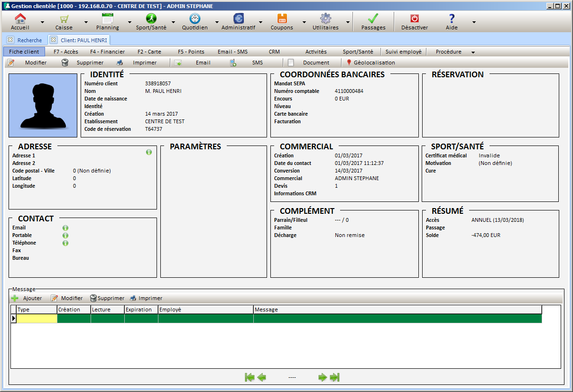This screenshot has height=392, width=573.
Task: Click the Document page icon
Action: click(x=291, y=63)
